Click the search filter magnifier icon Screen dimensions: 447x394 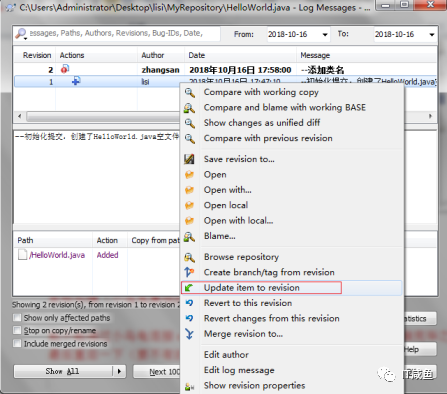(21, 33)
